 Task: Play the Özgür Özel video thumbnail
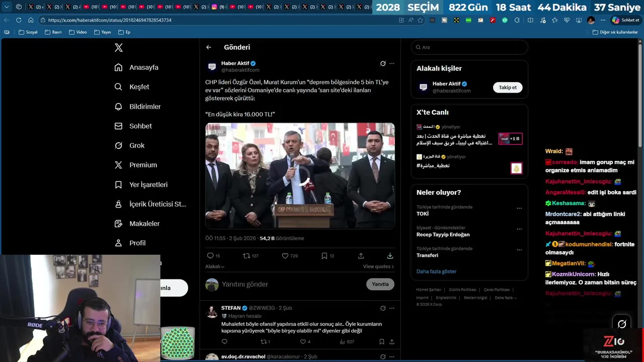tap(300, 176)
